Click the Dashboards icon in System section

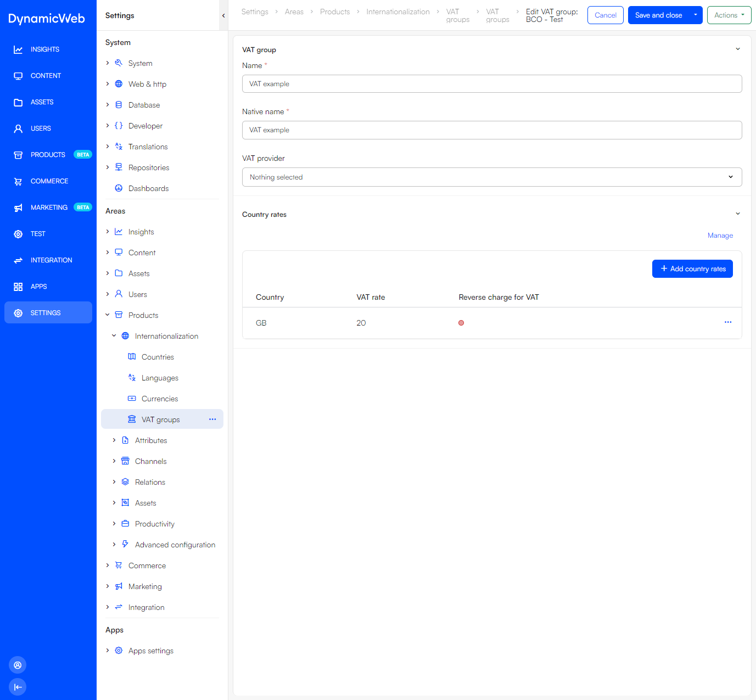tap(119, 188)
